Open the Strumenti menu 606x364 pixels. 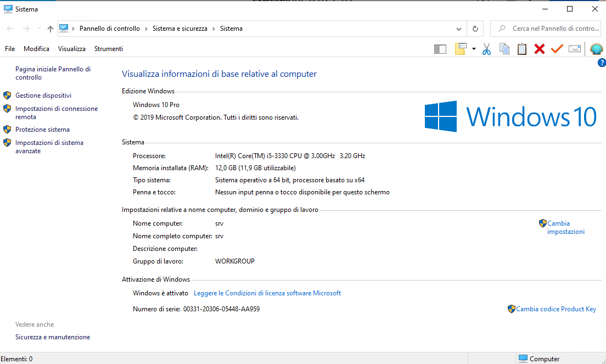coord(109,49)
